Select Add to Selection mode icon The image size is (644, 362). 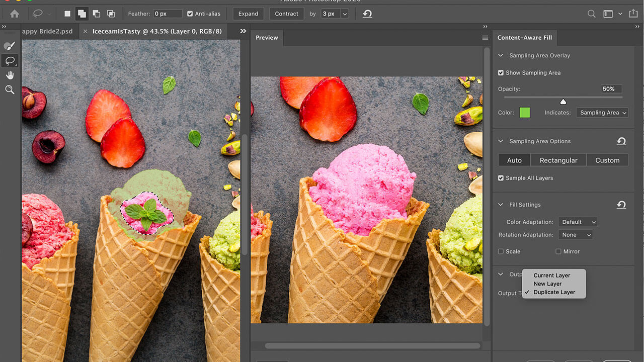pyautogui.click(x=82, y=14)
